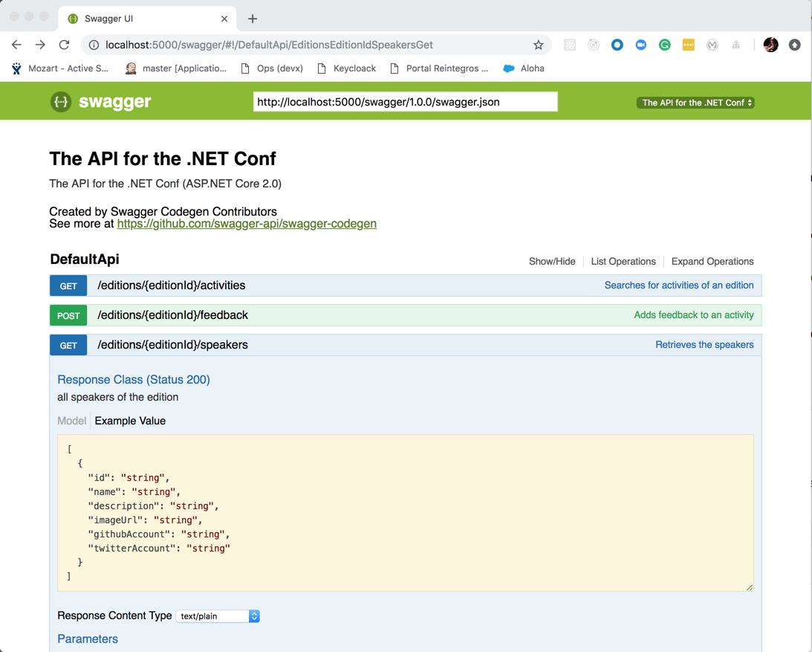Click "githubAccount" in the example JSON
This screenshot has width=812, height=652.
[x=129, y=535]
